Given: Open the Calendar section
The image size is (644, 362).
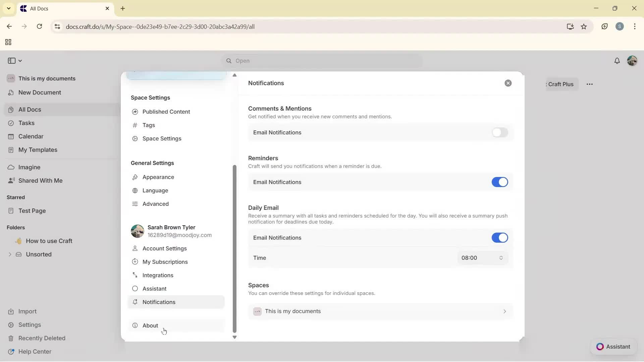Looking at the screenshot, I should 30,136.
